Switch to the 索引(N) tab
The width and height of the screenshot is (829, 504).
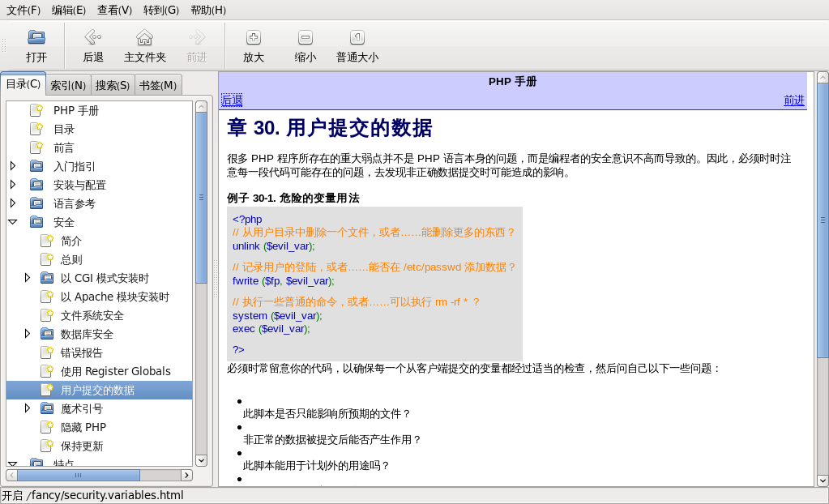[x=68, y=85]
